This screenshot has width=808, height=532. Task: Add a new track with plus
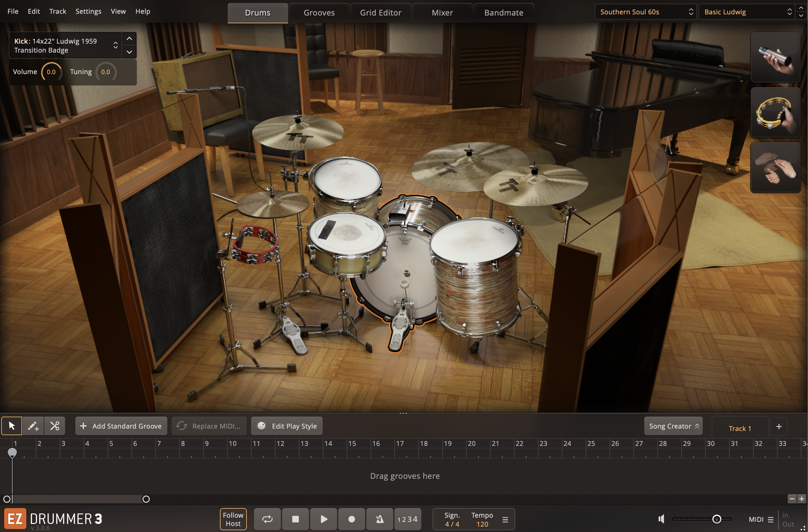point(779,426)
